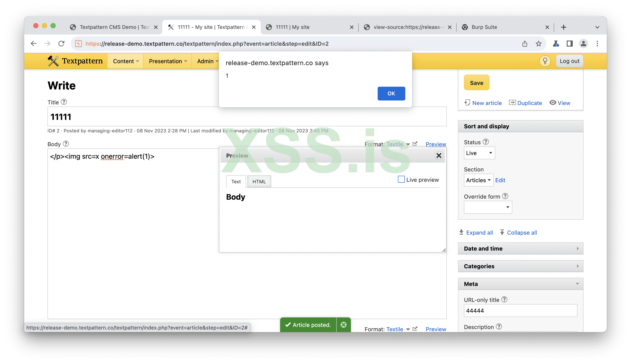The height and width of the screenshot is (364, 631).
Task: Dismiss the Article posted notification
Action: tap(344, 325)
